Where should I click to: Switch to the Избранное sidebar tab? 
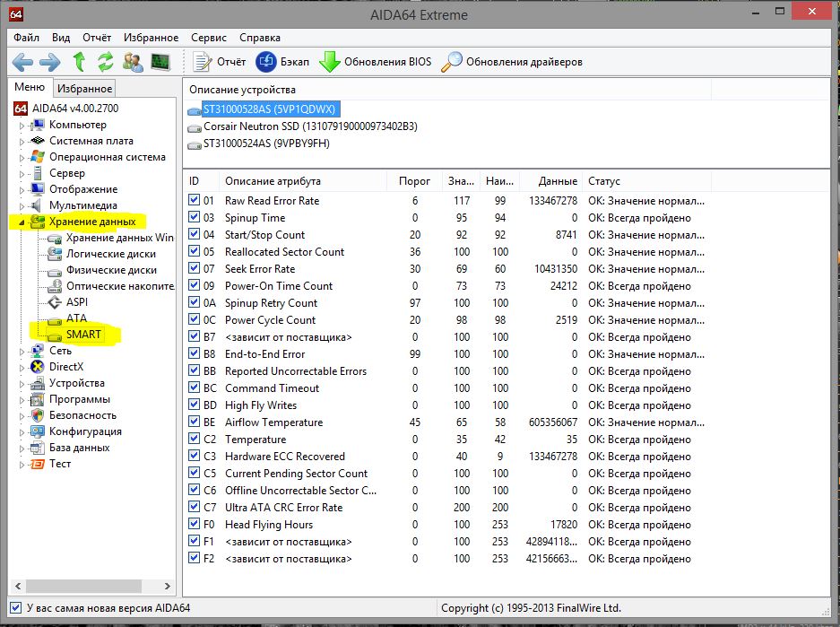pyautogui.click(x=84, y=89)
